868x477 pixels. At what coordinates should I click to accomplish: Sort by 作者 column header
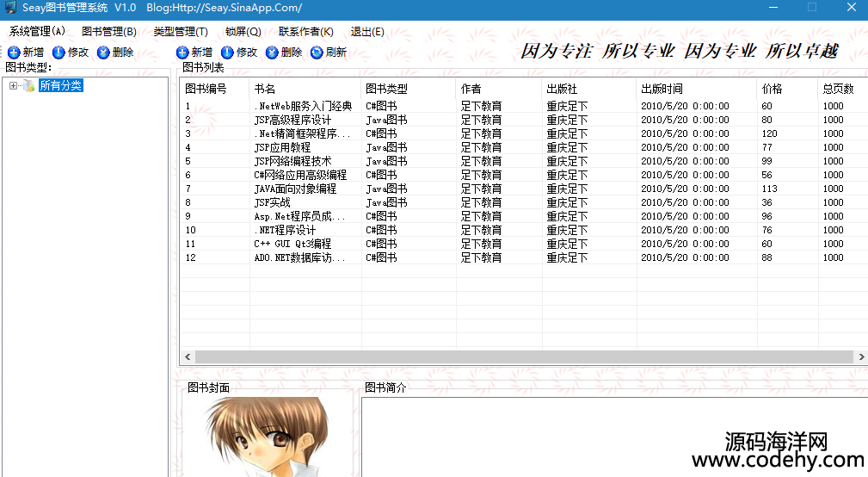tap(499, 89)
